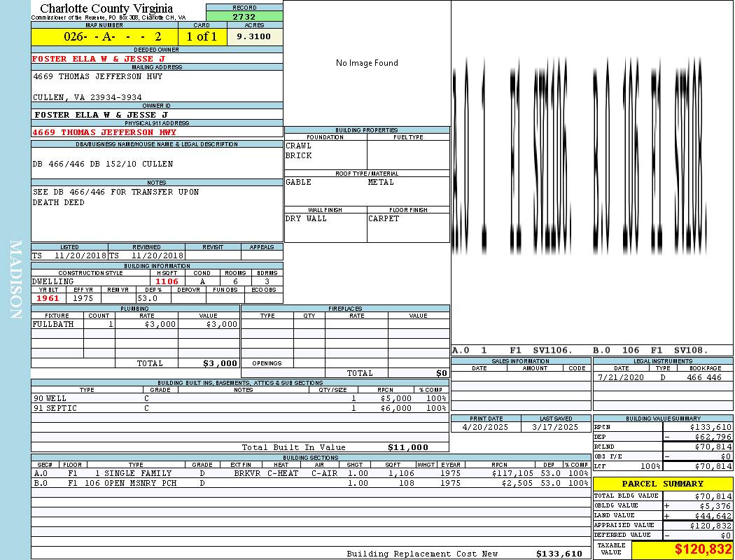Click floor finish CARPET
The height and width of the screenshot is (560, 735).
384,219
